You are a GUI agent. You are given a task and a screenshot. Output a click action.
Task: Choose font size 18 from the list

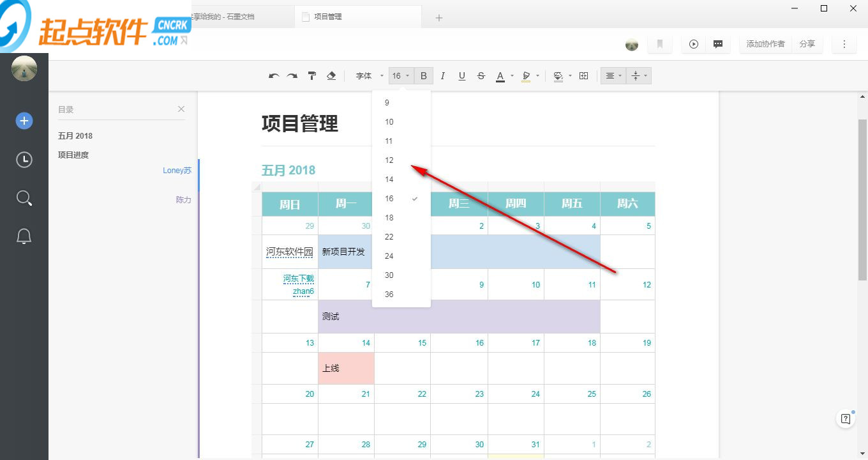(401, 218)
